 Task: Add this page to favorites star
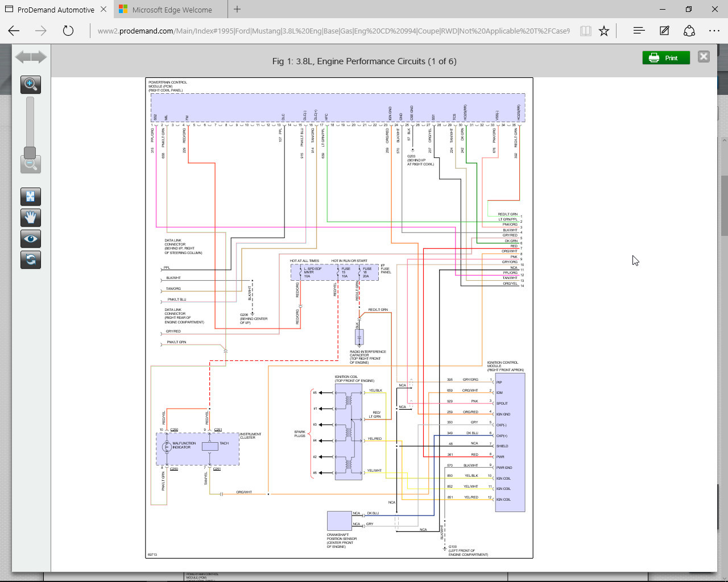tap(604, 31)
